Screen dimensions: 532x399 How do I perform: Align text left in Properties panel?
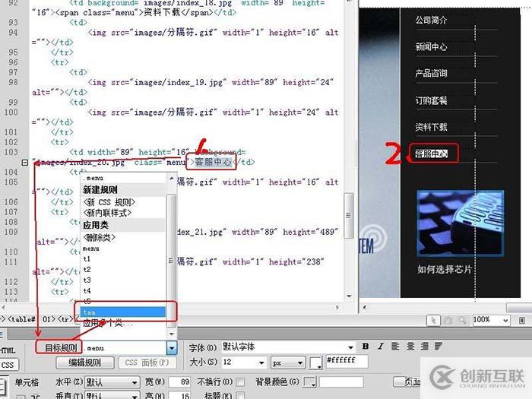pos(395,347)
